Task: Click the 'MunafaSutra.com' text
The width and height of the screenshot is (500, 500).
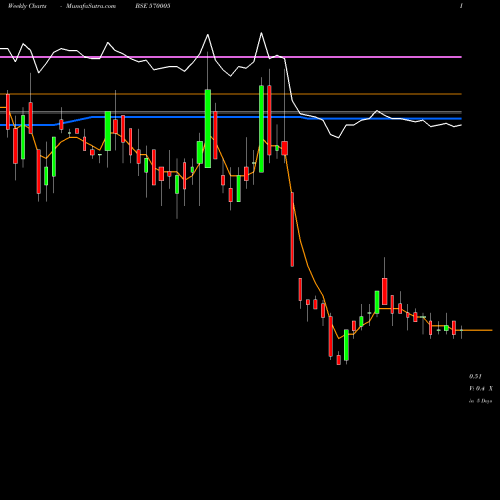Action: tap(91, 6)
